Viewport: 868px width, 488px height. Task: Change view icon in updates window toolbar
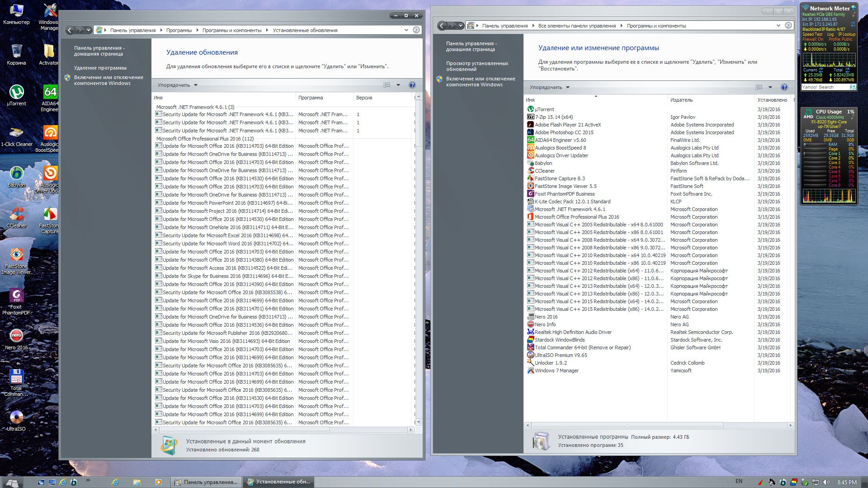pos(387,85)
